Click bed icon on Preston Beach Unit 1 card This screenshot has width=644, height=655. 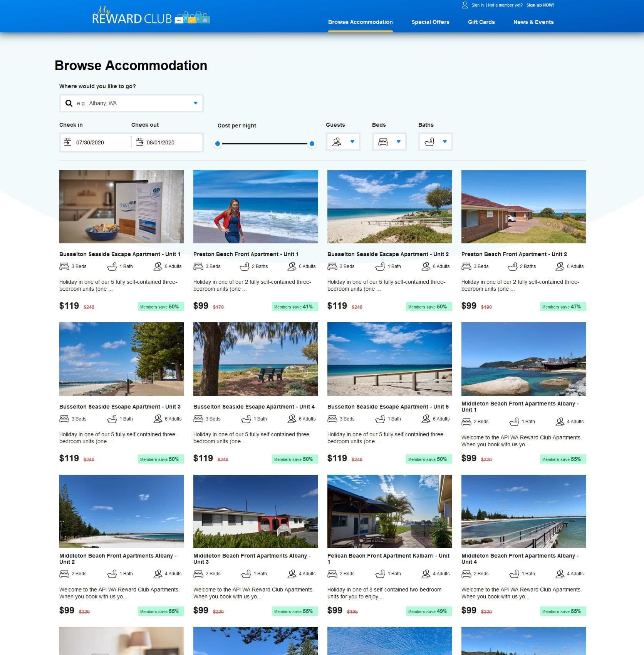(198, 266)
